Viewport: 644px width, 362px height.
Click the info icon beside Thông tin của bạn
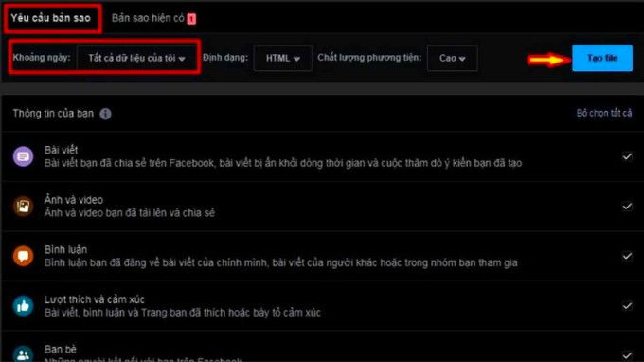[x=105, y=114]
